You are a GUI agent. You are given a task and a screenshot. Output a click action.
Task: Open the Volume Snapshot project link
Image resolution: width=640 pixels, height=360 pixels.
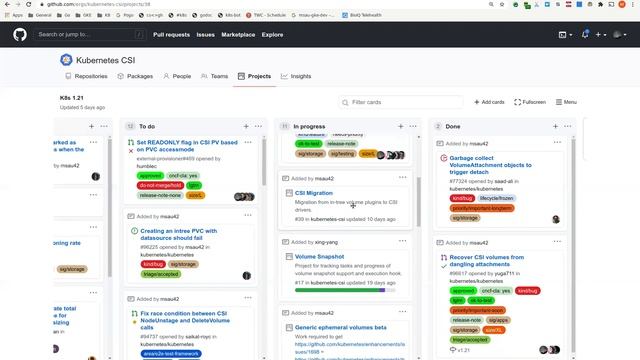(319, 257)
